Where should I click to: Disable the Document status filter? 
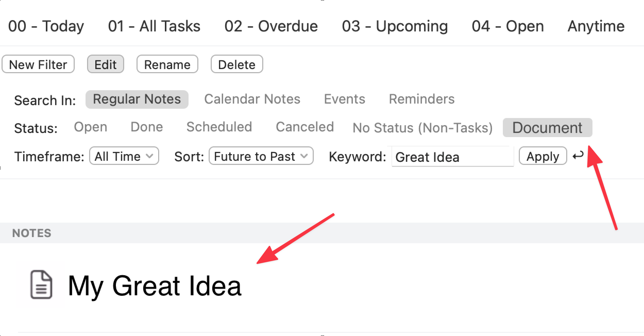547,128
